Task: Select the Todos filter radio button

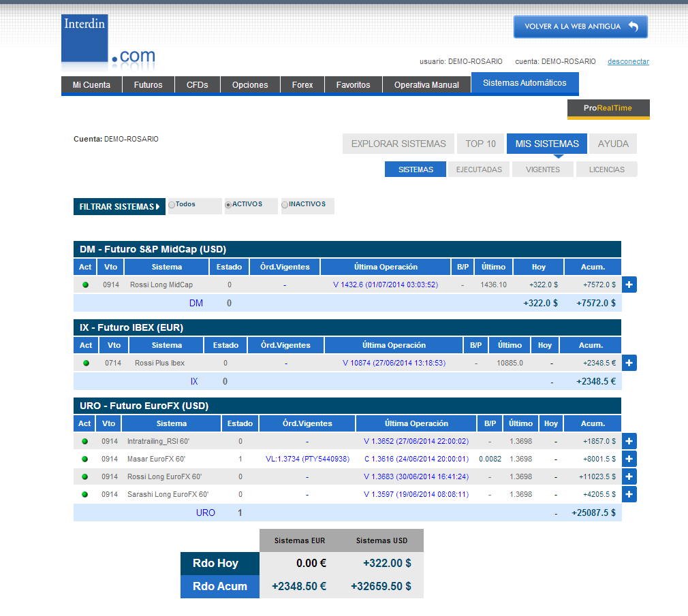Action: tap(172, 205)
